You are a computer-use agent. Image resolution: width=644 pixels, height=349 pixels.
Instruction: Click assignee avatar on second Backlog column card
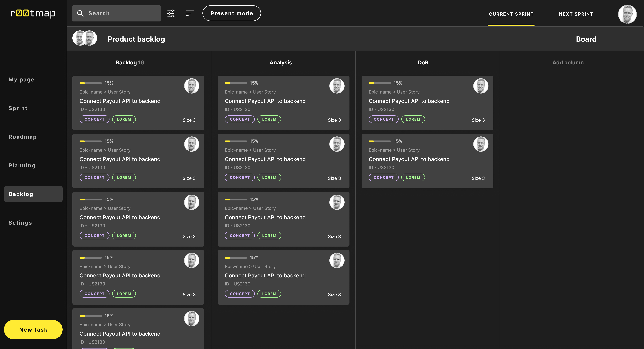[192, 144]
